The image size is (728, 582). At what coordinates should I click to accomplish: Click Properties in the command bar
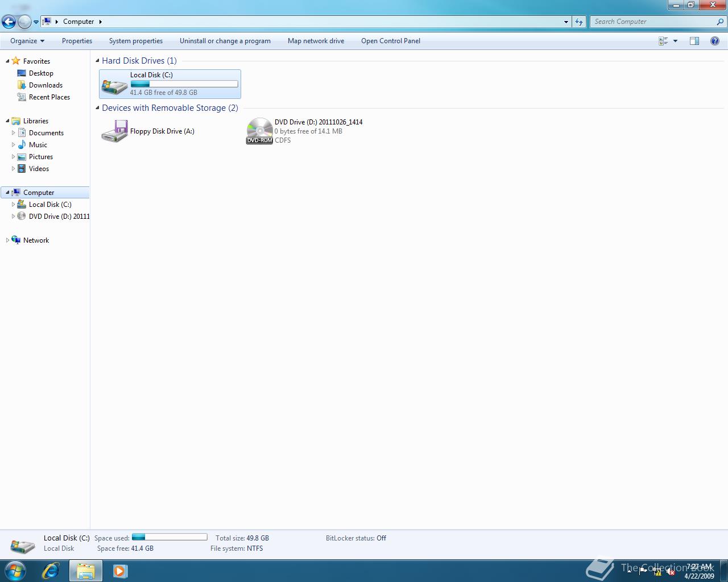tap(77, 41)
